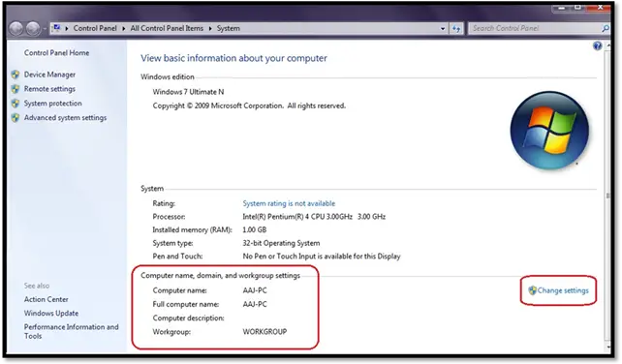Minimize the System window
The image size is (622, 364).
point(561,7)
